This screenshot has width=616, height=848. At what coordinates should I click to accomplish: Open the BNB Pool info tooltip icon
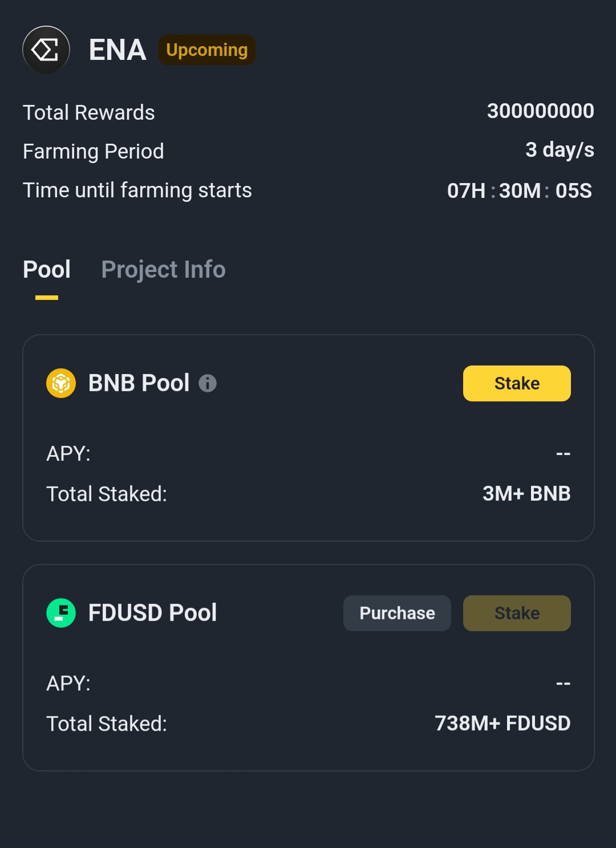coord(208,383)
